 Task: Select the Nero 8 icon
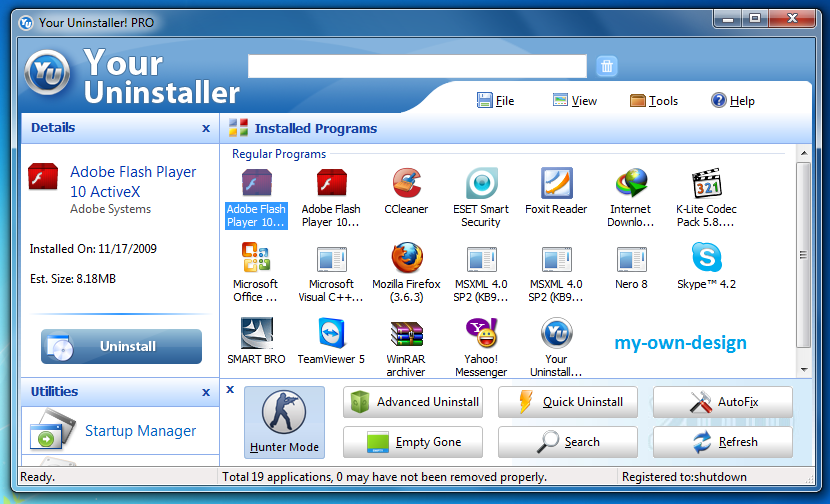pos(631,259)
